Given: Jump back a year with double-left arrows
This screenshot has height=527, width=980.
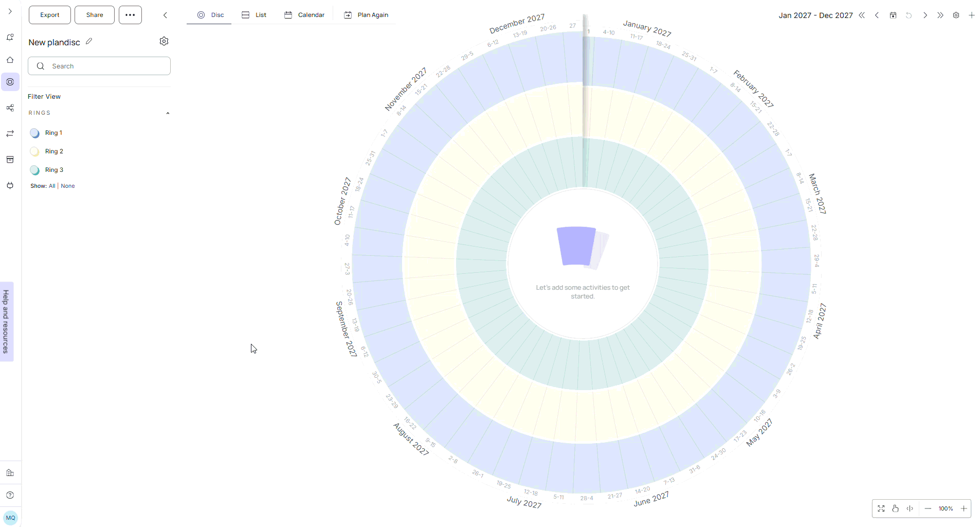Looking at the screenshot, I should 862,15.
